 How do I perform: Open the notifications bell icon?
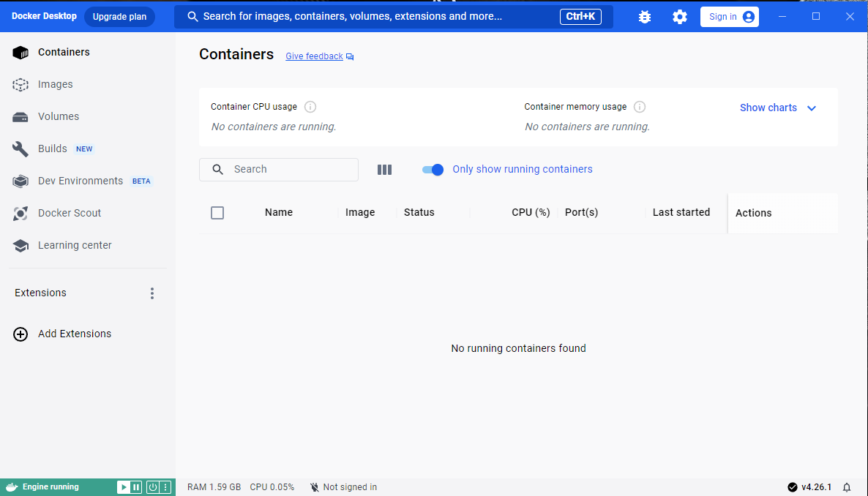(x=847, y=487)
